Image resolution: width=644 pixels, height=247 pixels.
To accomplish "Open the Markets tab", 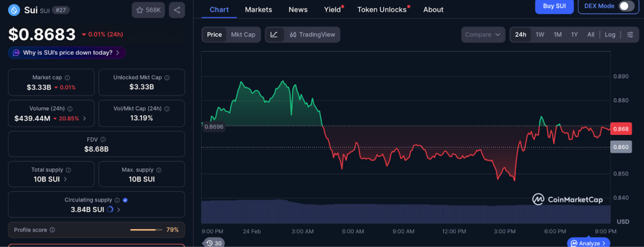I will 258,10.
